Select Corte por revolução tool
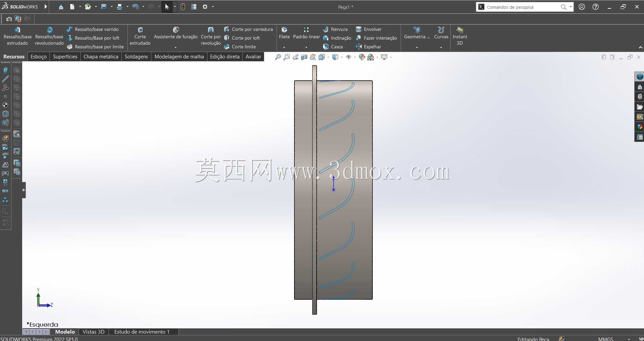644x341 pixels. pyautogui.click(x=211, y=36)
